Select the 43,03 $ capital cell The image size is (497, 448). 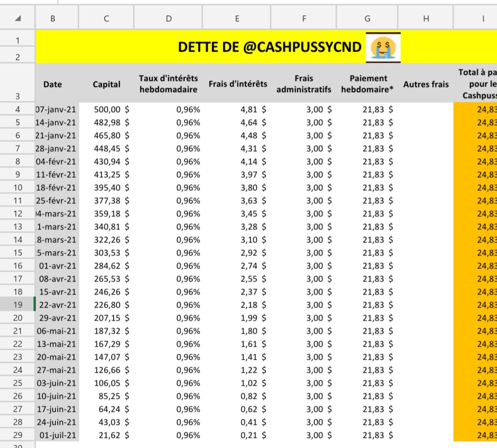(107, 422)
